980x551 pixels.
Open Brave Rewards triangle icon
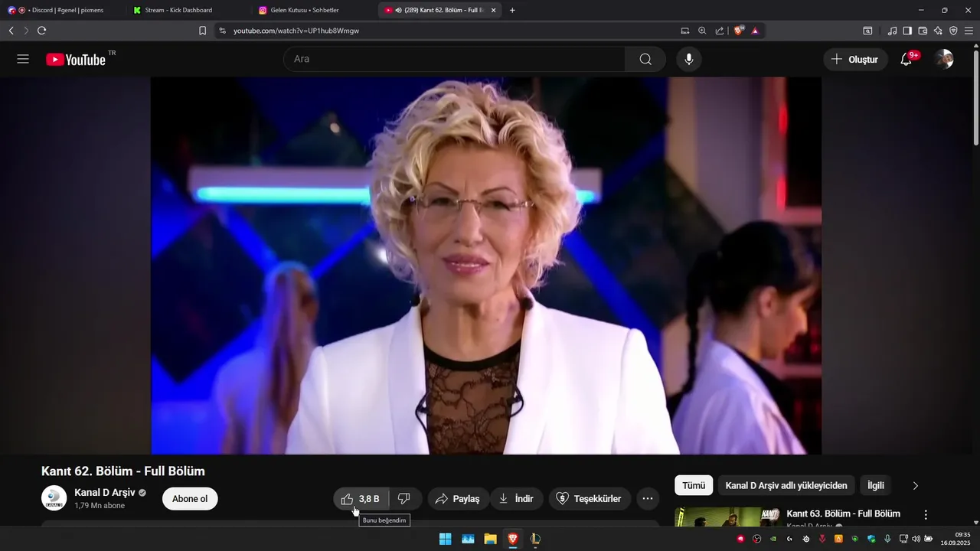(x=755, y=31)
